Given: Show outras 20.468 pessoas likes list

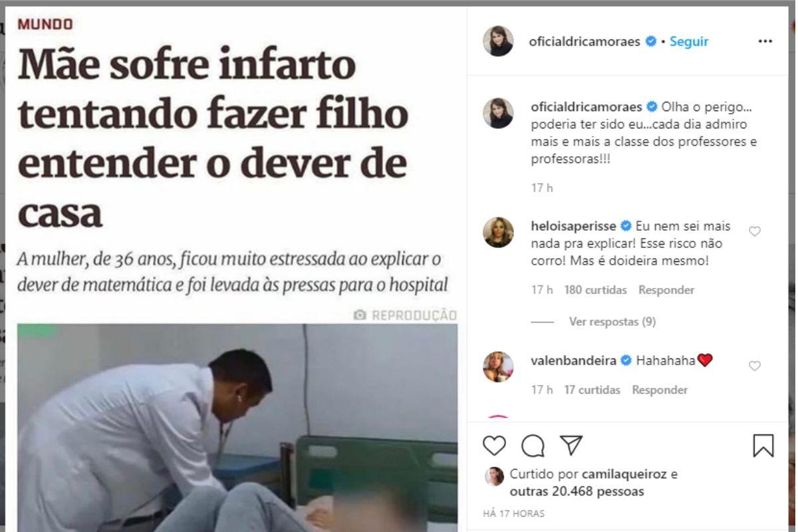Looking at the screenshot, I should pos(577,492).
